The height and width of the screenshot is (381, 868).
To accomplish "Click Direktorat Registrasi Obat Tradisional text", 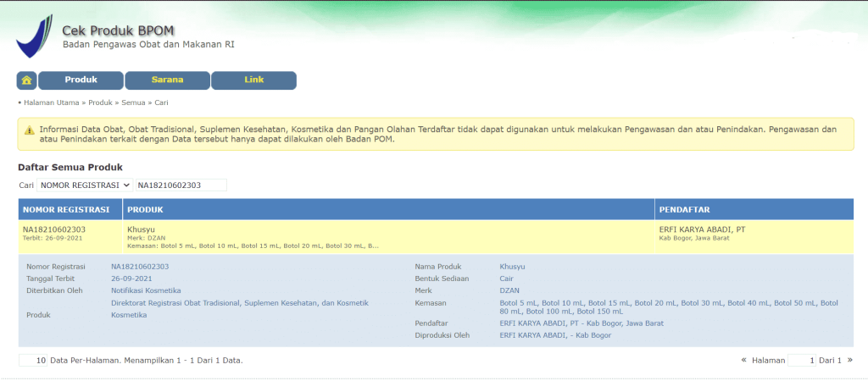I will coord(240,303).
